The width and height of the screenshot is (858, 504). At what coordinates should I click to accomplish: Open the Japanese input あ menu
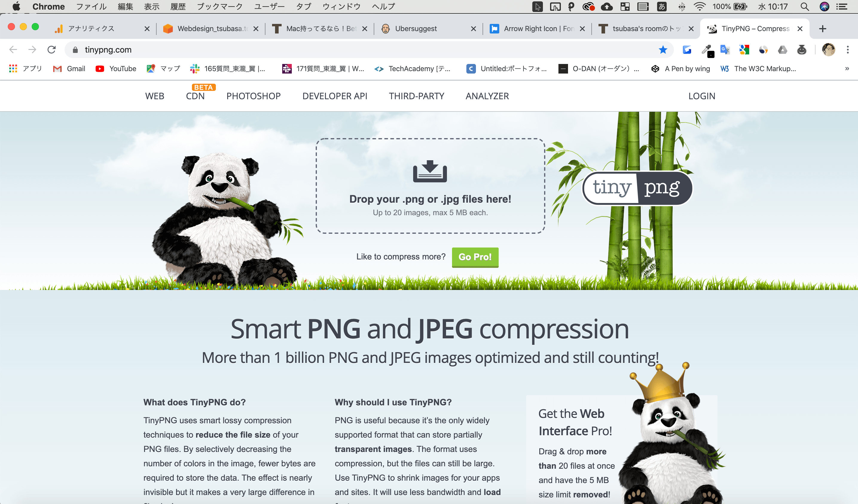pos(662,7)
